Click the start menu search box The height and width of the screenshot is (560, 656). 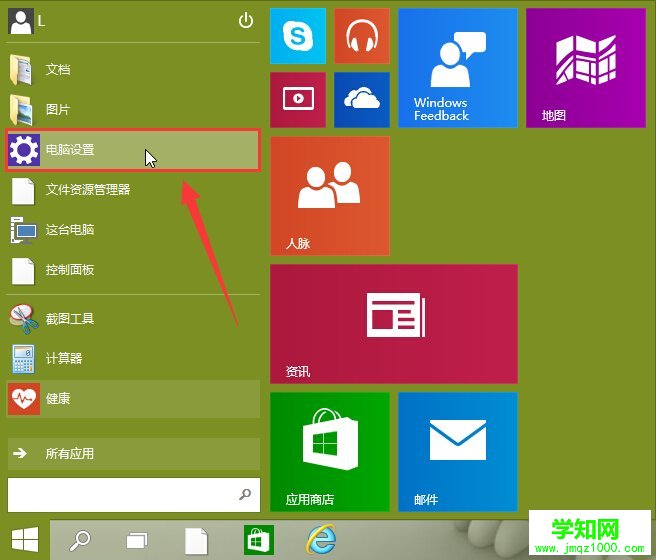click(133, 495)
